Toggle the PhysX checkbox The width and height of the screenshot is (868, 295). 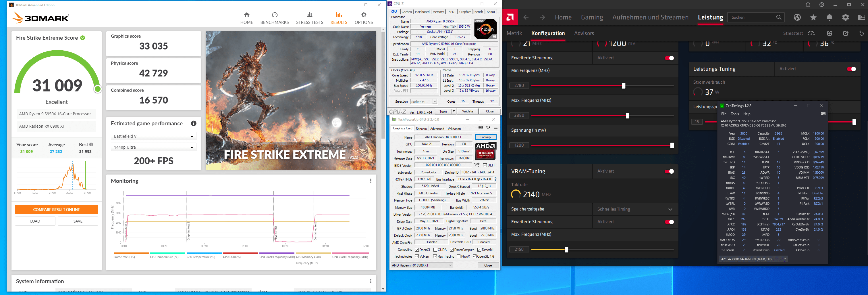[458, 256]
